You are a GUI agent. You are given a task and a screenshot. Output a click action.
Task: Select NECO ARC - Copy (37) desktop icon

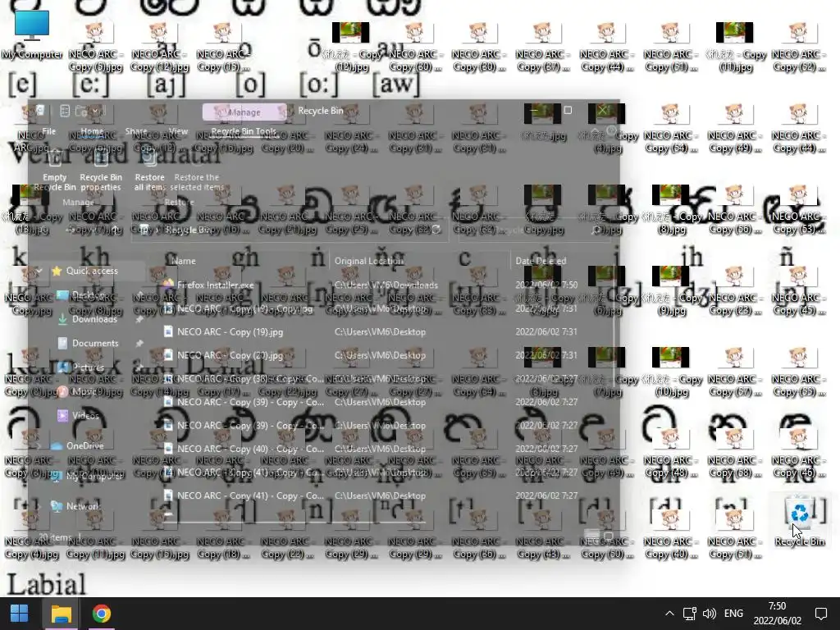click(x=542, y=47)
